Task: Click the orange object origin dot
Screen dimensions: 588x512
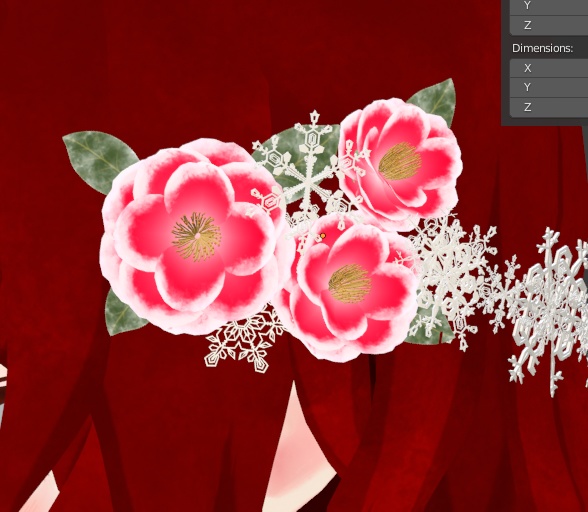Action: (323, 236)
